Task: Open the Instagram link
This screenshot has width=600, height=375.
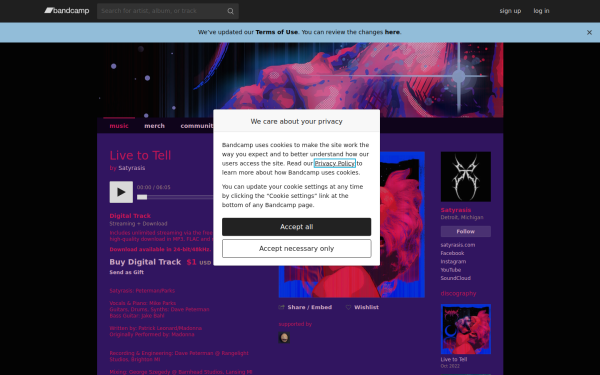Action: tap(453, 262)
